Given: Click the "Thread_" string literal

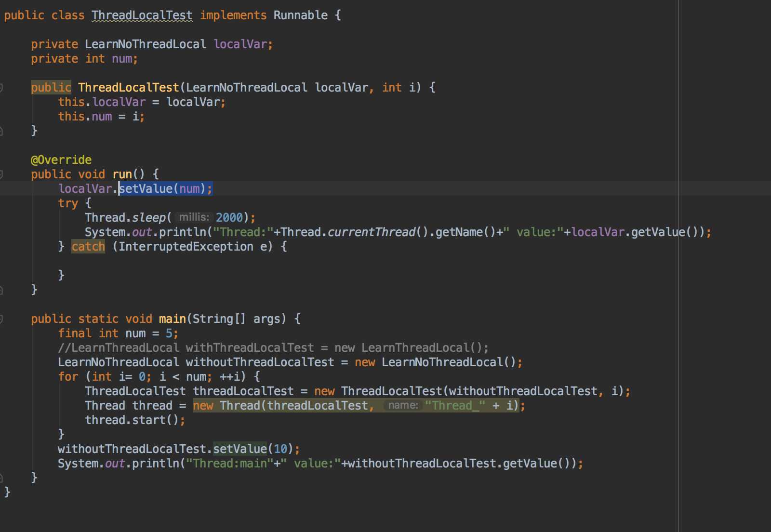Looking at the screenshot, I should tap(455, 406).
